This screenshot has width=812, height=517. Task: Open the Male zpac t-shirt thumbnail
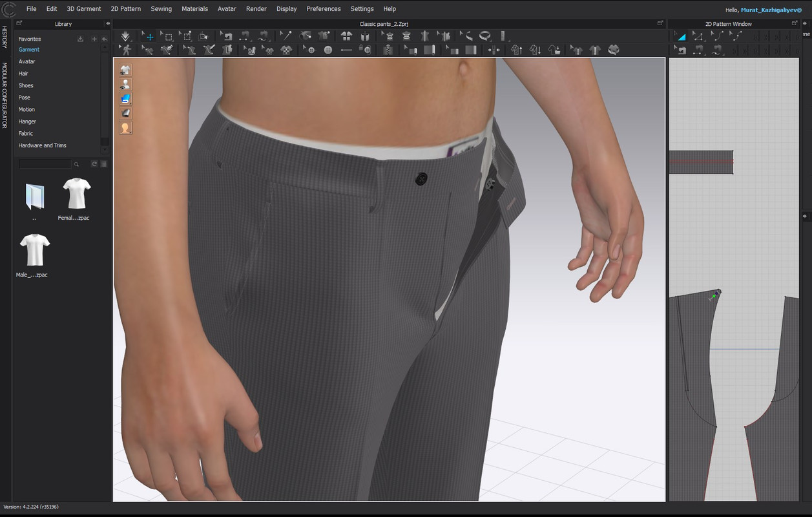[x=34, y=250]
